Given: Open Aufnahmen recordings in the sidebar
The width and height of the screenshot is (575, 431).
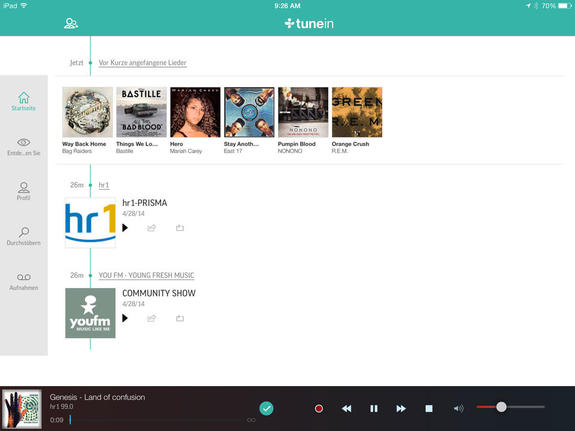Looking at the screenshot, I should pos(23,282).
